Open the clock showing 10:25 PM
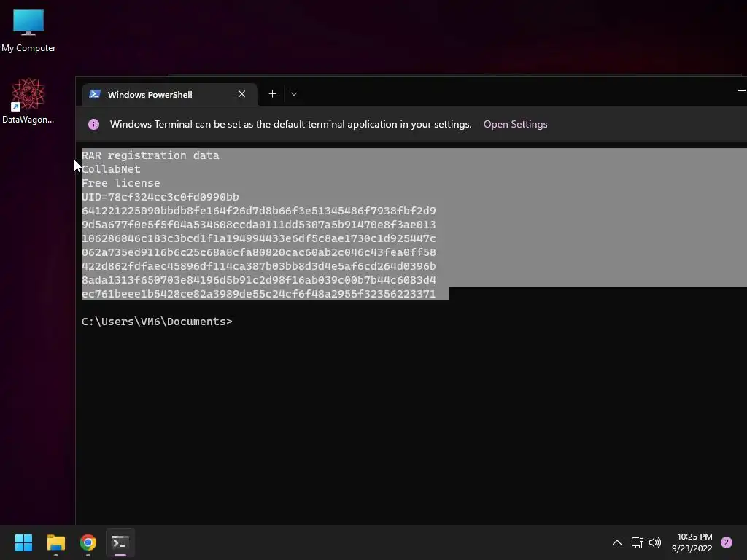Screen dimensions: 747x560 coord(692,542)
